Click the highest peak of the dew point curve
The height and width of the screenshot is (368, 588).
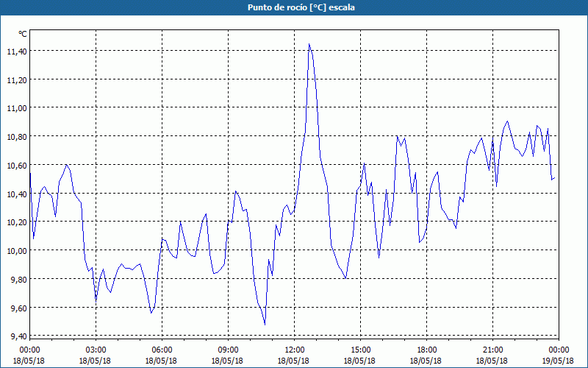(x=309, y=44)
